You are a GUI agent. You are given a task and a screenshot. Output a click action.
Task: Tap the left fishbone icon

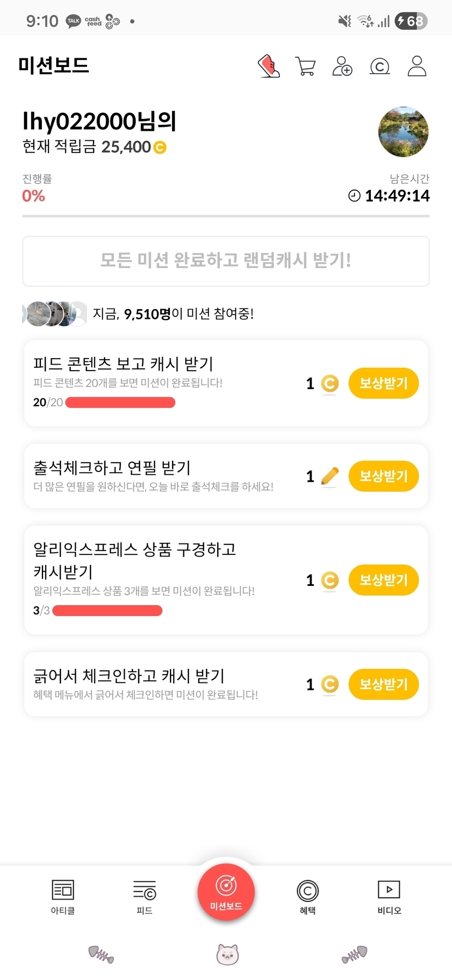(101, 954)
